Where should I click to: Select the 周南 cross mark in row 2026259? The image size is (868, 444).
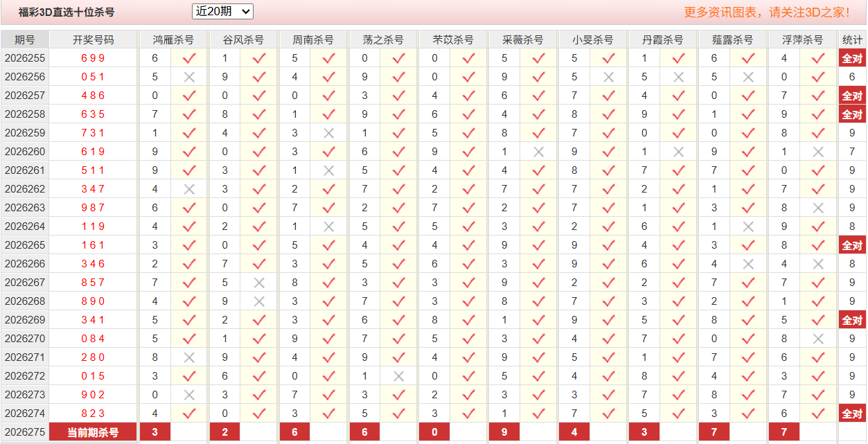329,133
